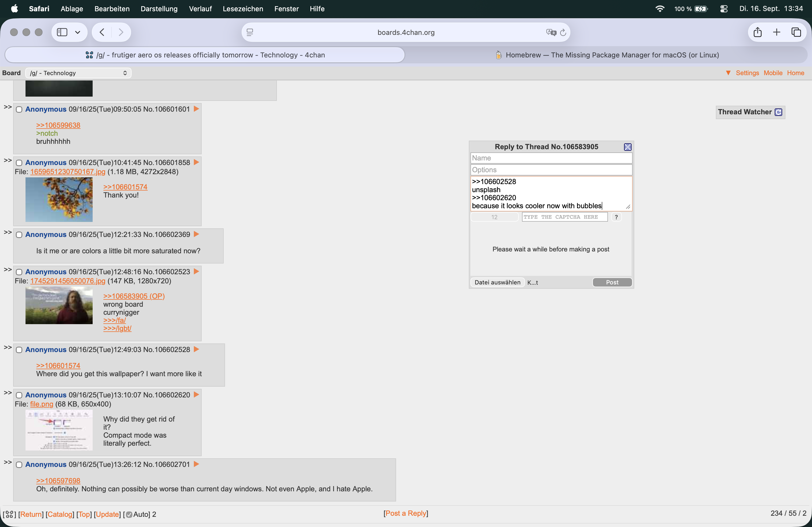Viewport: 812px width, 527px height.
Task: Open the Lesezeichen menu
Action: point(243,9)
